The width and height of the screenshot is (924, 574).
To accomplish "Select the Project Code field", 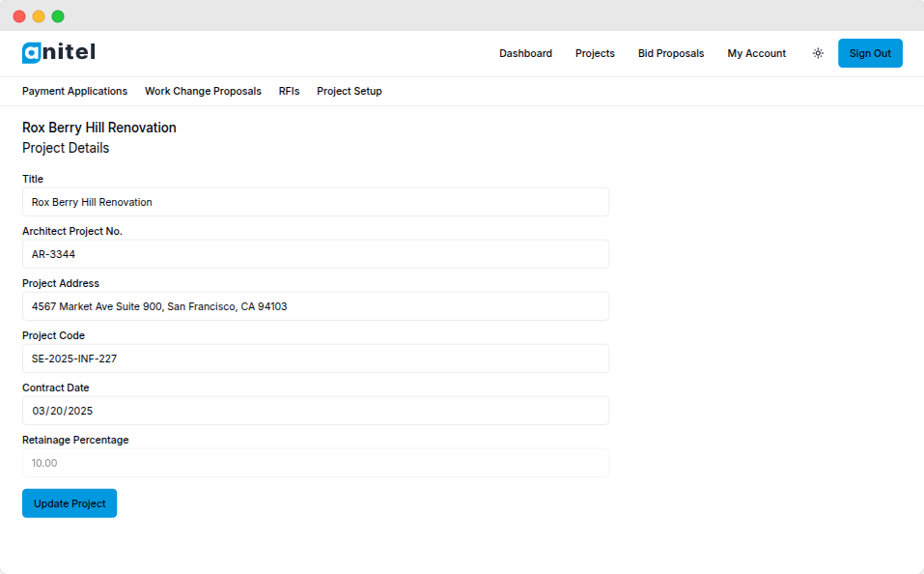I will 315,359.
